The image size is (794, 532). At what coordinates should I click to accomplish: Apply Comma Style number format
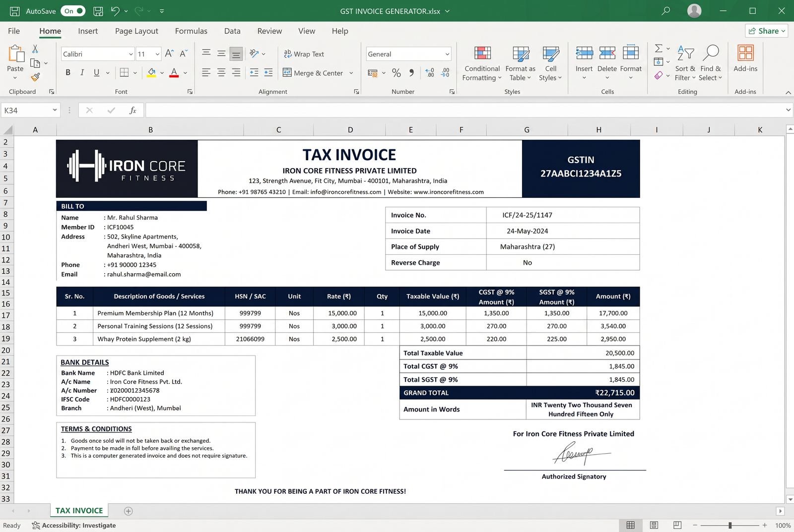411,73
